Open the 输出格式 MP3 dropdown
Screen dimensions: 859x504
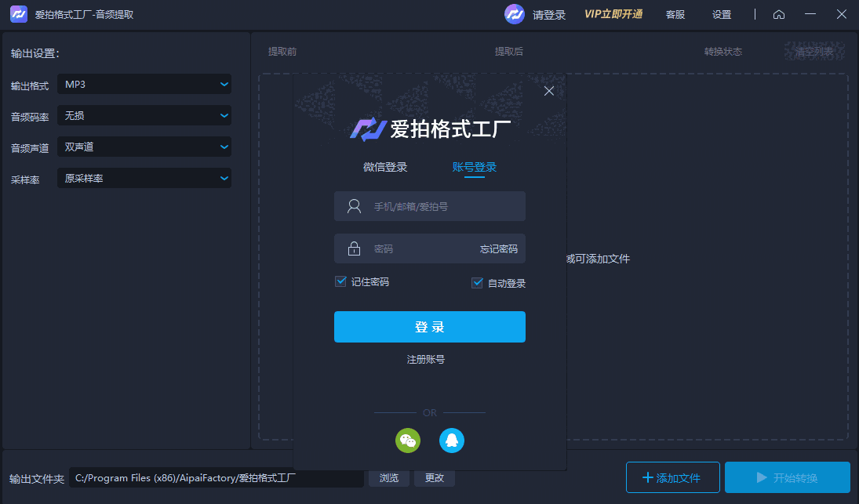tap(144, 84)
